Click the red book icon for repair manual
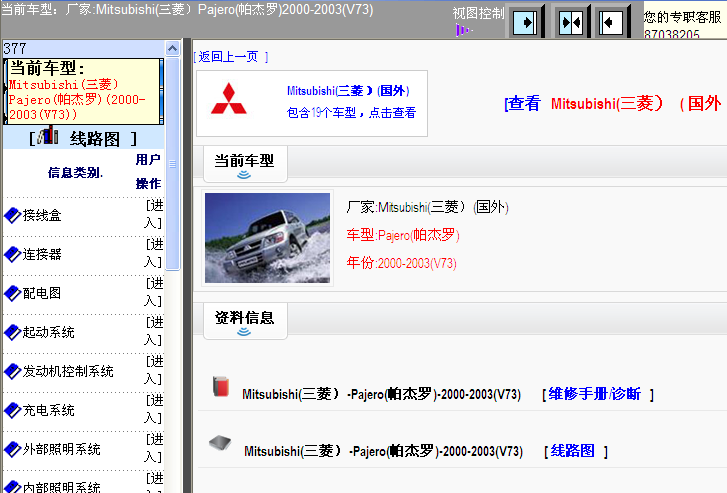 click(221, 386)
